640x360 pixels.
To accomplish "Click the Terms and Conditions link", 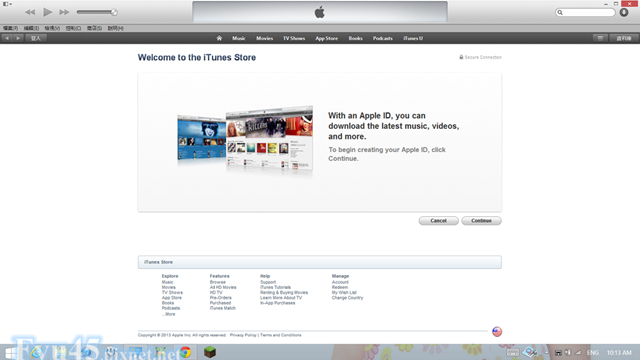I will tap(281, 335).
